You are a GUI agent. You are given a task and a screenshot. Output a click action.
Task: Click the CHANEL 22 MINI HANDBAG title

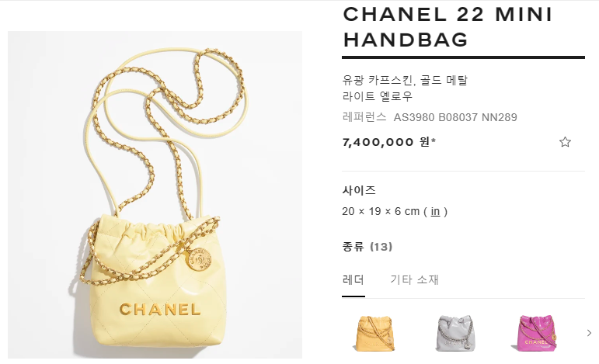(448, 27)
